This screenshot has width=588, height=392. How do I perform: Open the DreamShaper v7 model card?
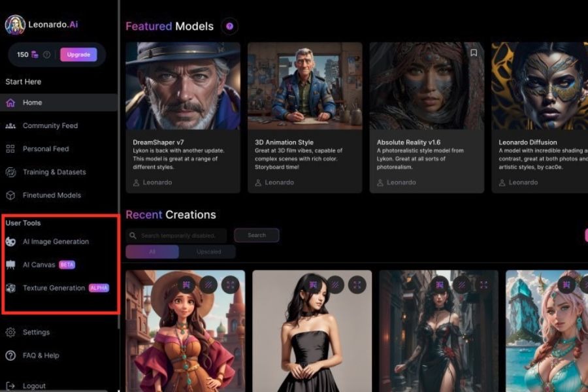coord(183,118)
